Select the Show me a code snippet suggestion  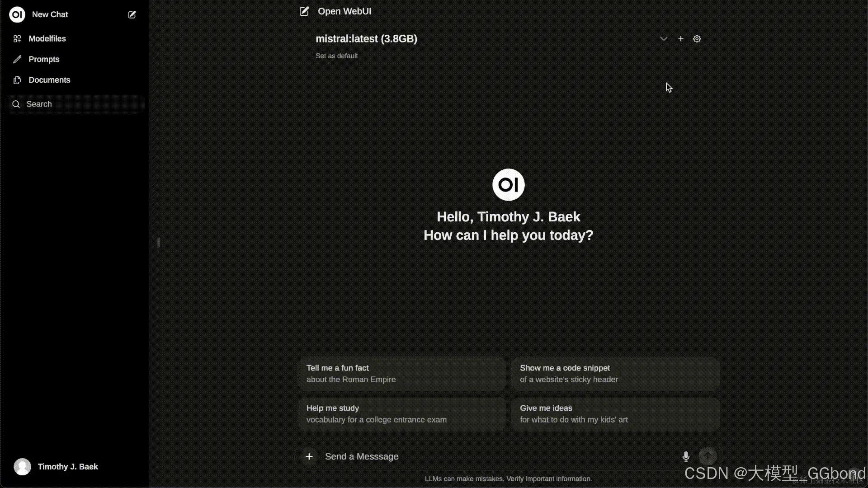coord(614,374)
